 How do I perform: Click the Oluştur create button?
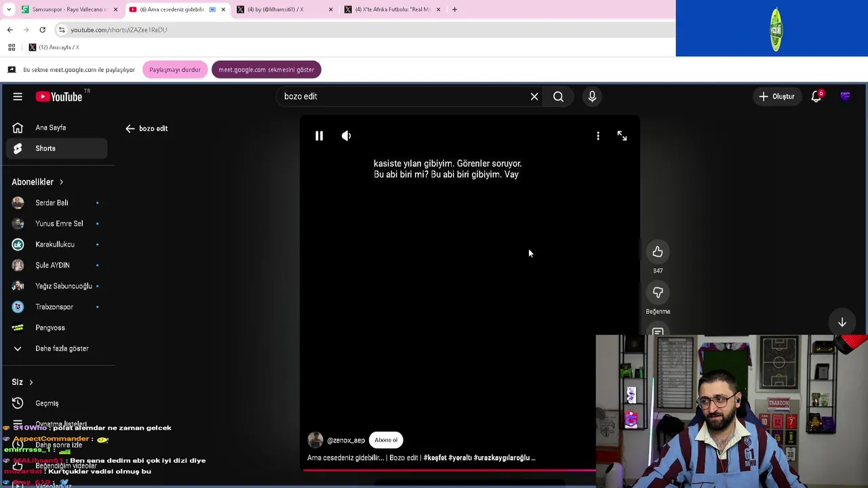point(776,96)
